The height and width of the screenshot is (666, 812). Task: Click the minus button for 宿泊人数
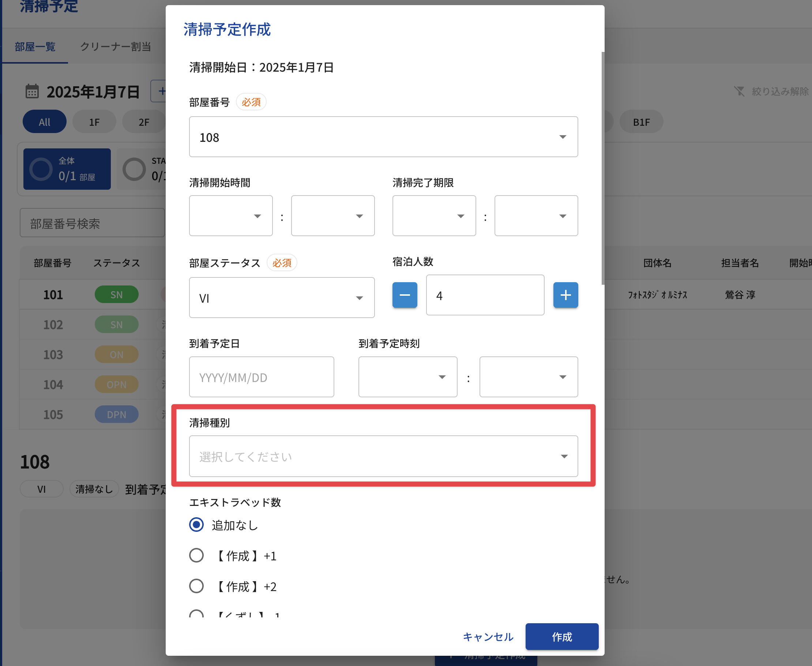[x=404, y=295]
